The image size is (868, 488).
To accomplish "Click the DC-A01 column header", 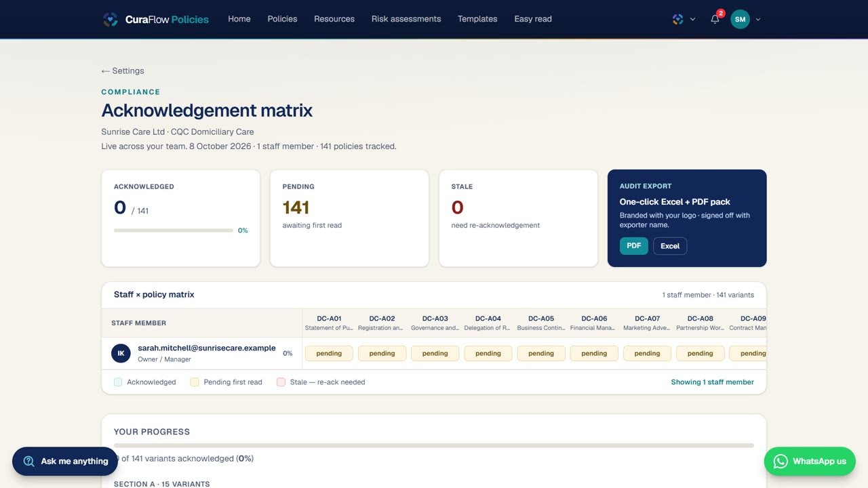I will (x=329, y=323).
